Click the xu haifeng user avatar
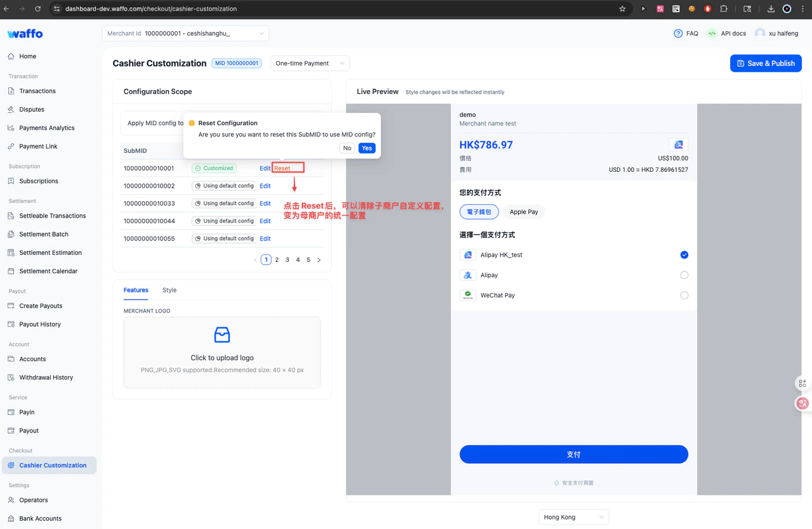 click(x=760, y=33)
